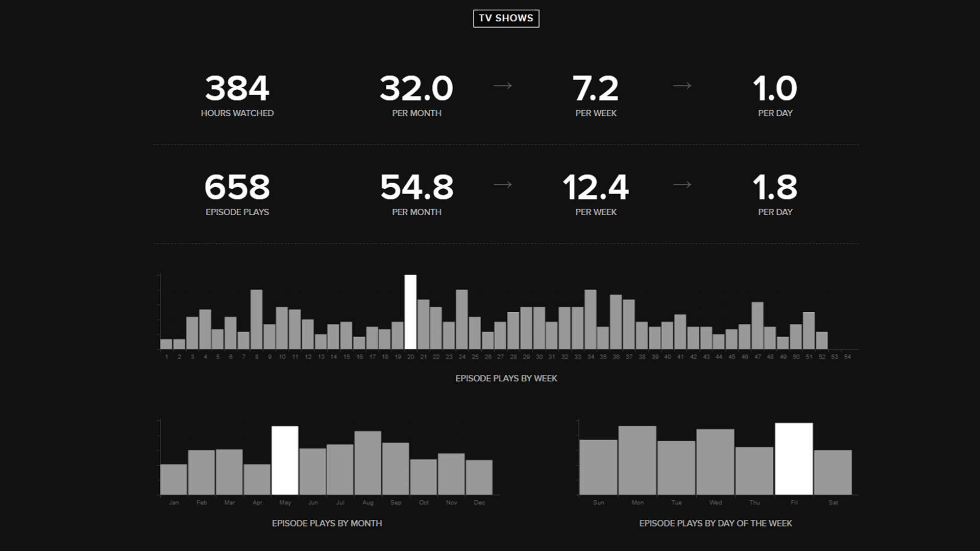The width and height of the screenshot is (980, 551).
Task: Click the EPISODE PLAYS BY MONTH label
Action: click(327, 523)
